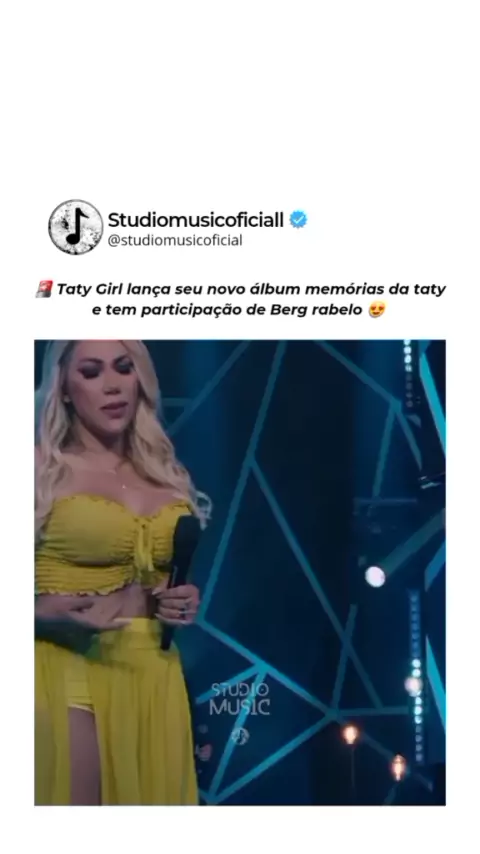Tap the Studio Music watermark text
480x854 pixels.
[x=240, y=699]
